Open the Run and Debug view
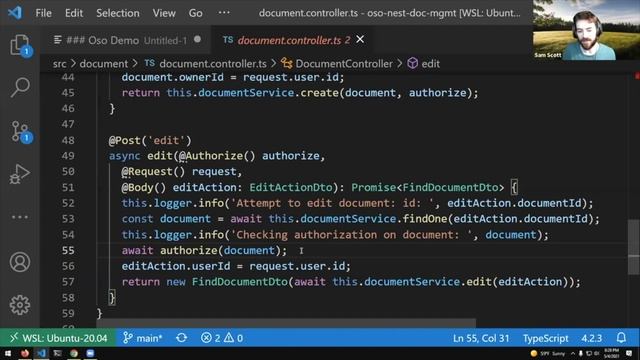The height and width of the screenshot is (360, 640). coord(20,174)
